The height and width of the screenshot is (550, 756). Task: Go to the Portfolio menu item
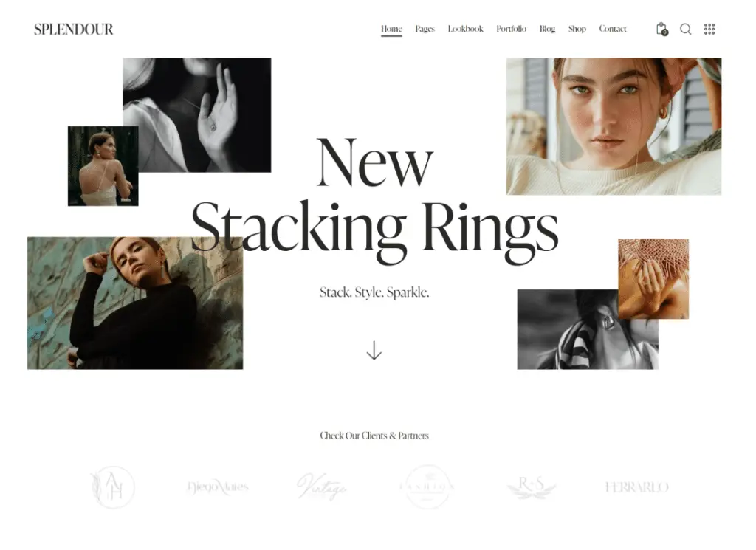[511, 29]
